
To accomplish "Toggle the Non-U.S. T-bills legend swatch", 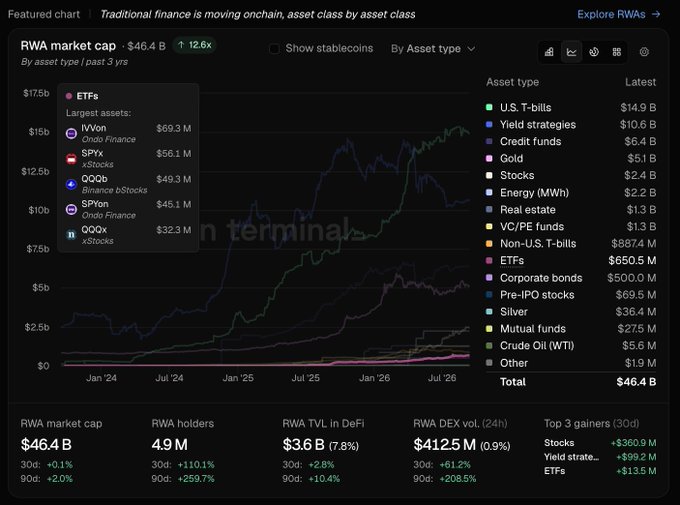I will pos(489,243).
